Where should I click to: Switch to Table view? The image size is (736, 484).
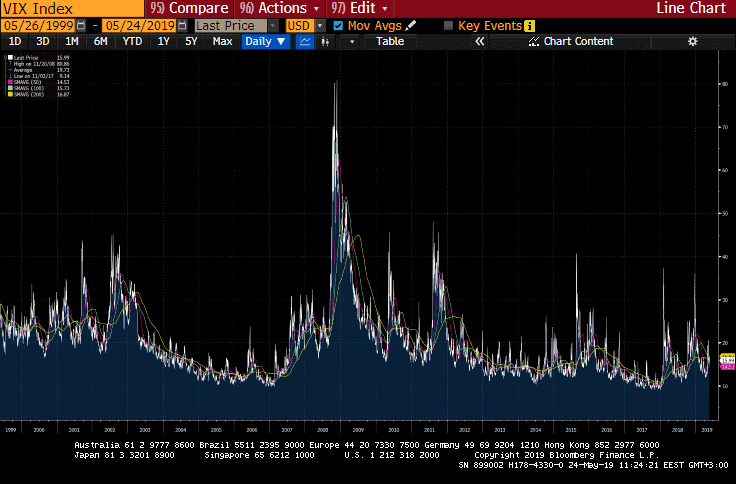click(x=390, y=41)
